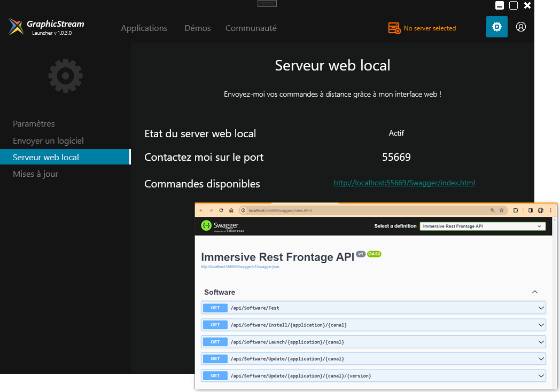Open the localhost:55669 Swagger index link
The image size is (560, 392).
[405, 183]
